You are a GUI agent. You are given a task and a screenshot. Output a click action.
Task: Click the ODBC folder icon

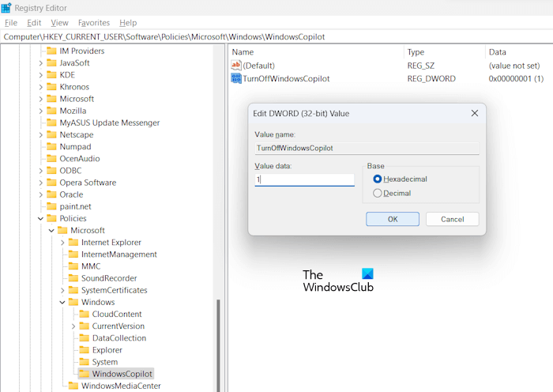[x=51, y=171]
